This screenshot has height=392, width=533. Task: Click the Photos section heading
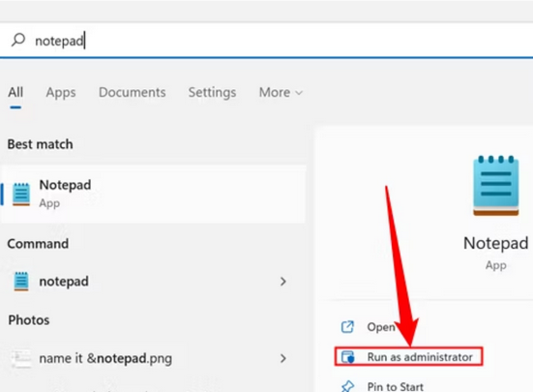pos(29,320)
